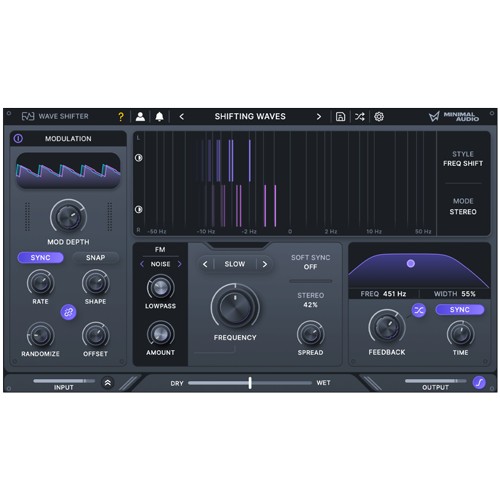Viewport: 500px width, 500px height.
Task: Save the preset with the save icon
Action: click(340, 117)
